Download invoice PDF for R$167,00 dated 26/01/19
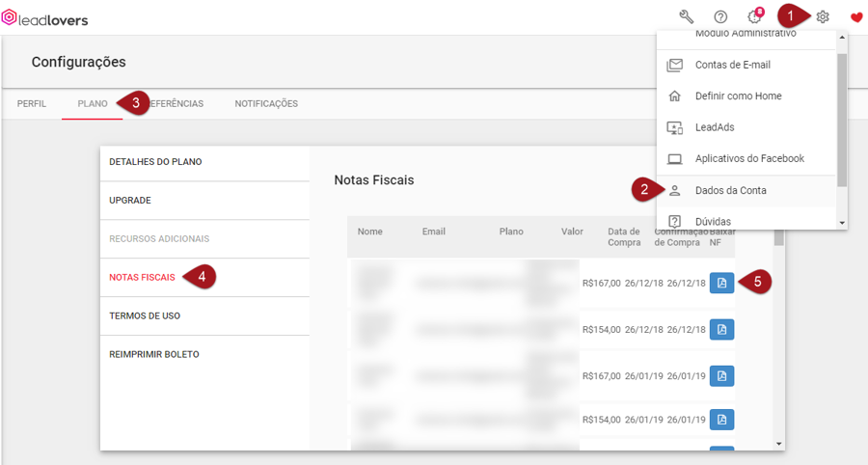This screenshot has height=465, width=868. [721, 375]
